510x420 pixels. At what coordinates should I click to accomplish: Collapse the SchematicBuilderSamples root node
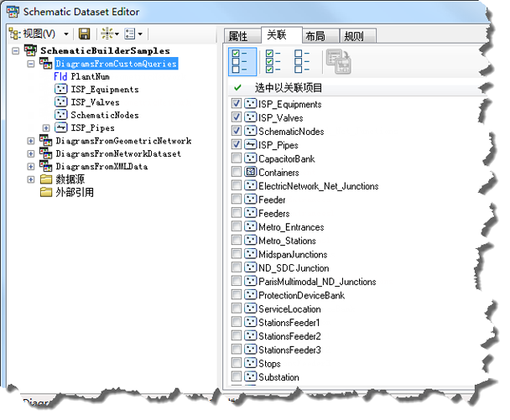click(x=15, y=51)
